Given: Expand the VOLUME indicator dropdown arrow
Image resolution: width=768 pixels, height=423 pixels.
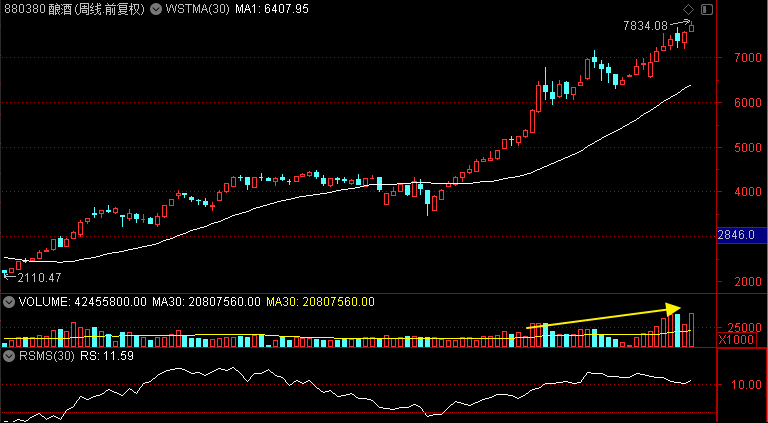Looking at the screenshot, I should (x=8, y=302).
